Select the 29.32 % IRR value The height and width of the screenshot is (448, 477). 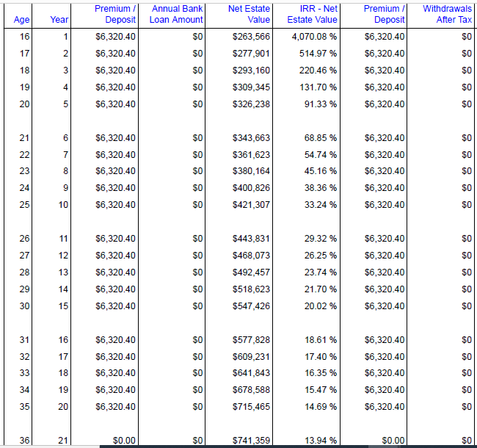click(321, 239)
